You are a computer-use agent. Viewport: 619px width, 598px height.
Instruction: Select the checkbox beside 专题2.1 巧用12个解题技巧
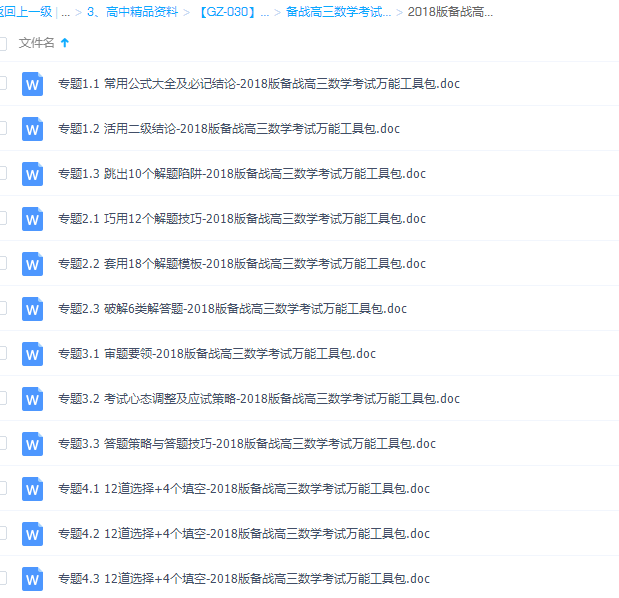tap(2, 218)
